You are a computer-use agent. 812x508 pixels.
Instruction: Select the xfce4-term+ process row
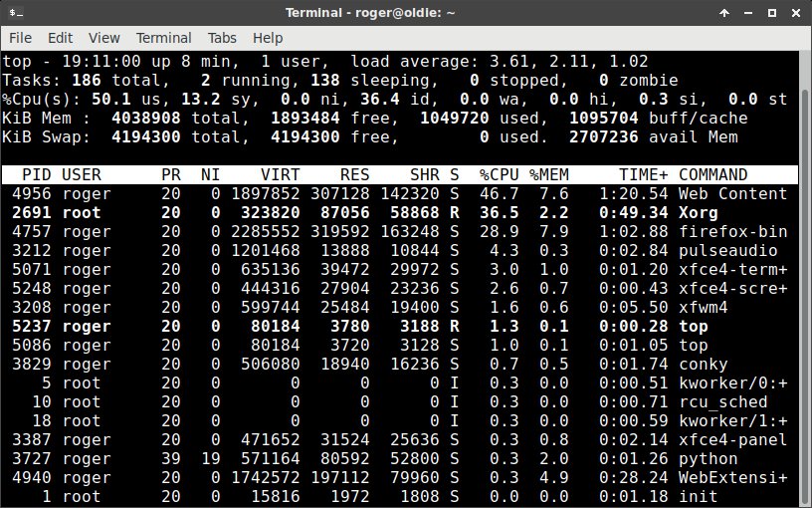pos(400,270)
